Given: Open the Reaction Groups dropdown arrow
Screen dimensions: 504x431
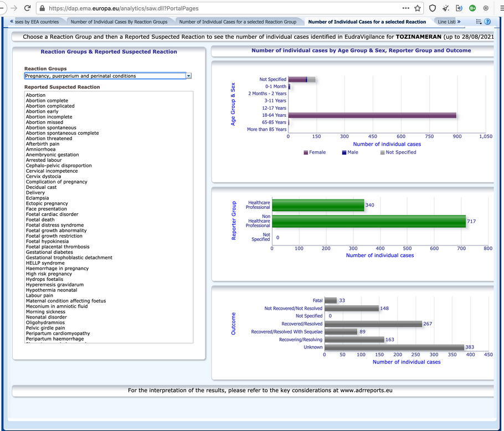Looking at the screenshot, I should (189, 76).
